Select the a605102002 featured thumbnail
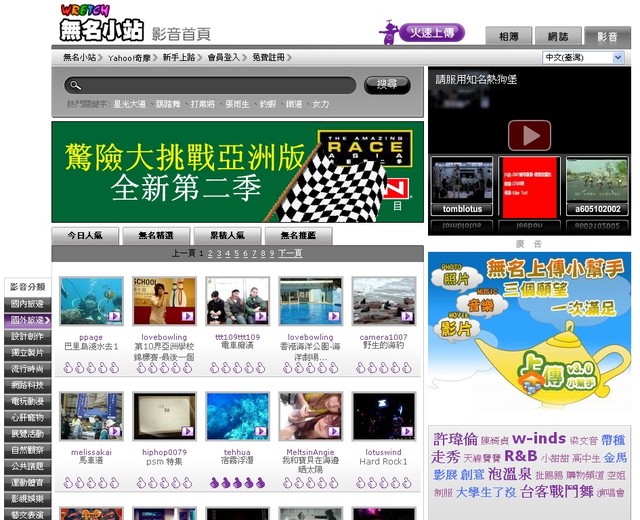640x520 pixels. point(597,186)
